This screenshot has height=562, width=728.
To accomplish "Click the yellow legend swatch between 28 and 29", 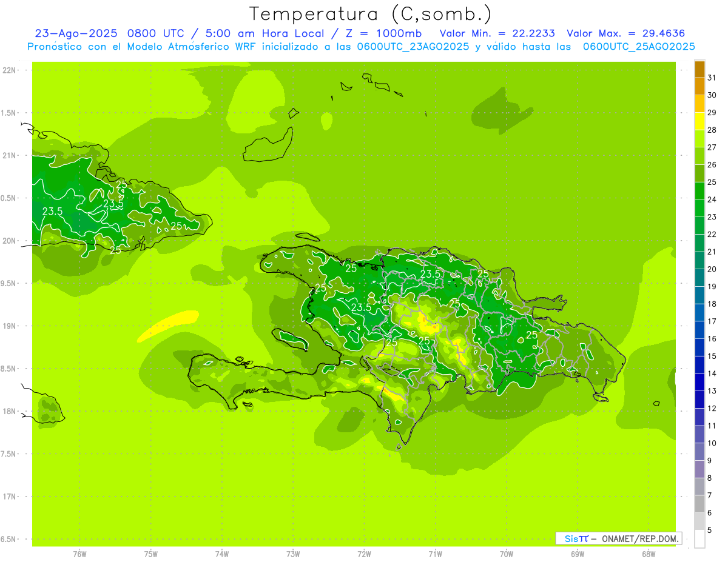I will (699, 121).
